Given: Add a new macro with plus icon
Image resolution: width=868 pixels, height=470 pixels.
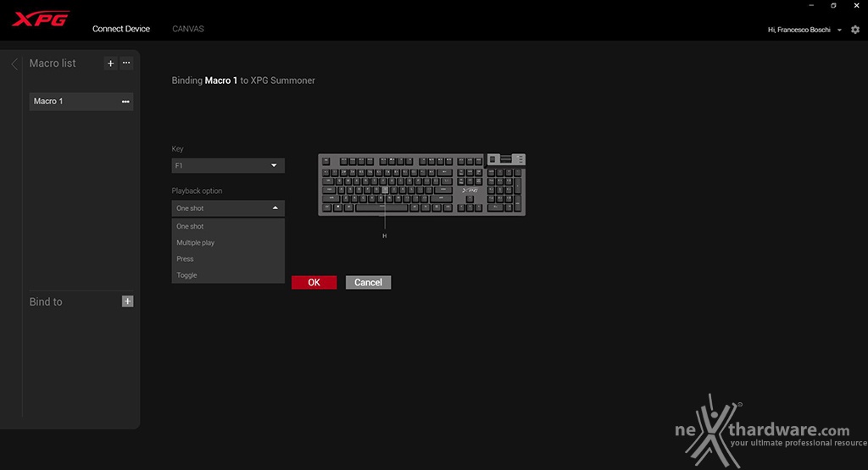Looking at the screenshot, I should tap(111, 64).
